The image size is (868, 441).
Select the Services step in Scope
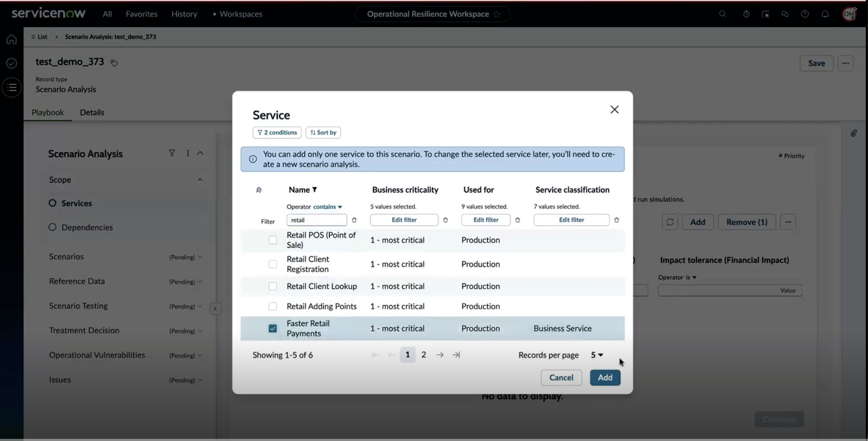coord(76,203)
